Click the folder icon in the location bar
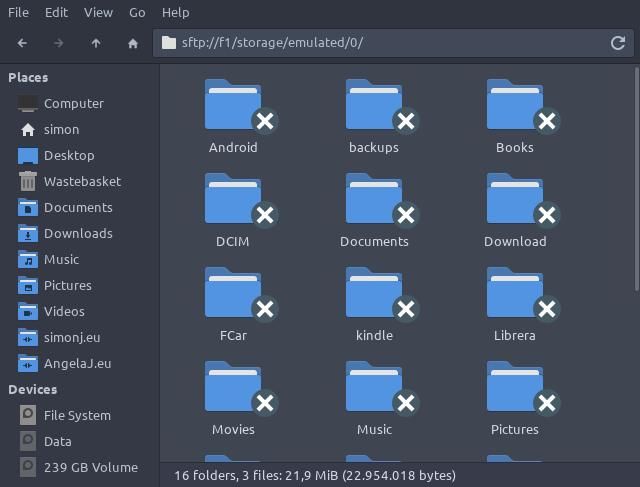 [169, 42]
